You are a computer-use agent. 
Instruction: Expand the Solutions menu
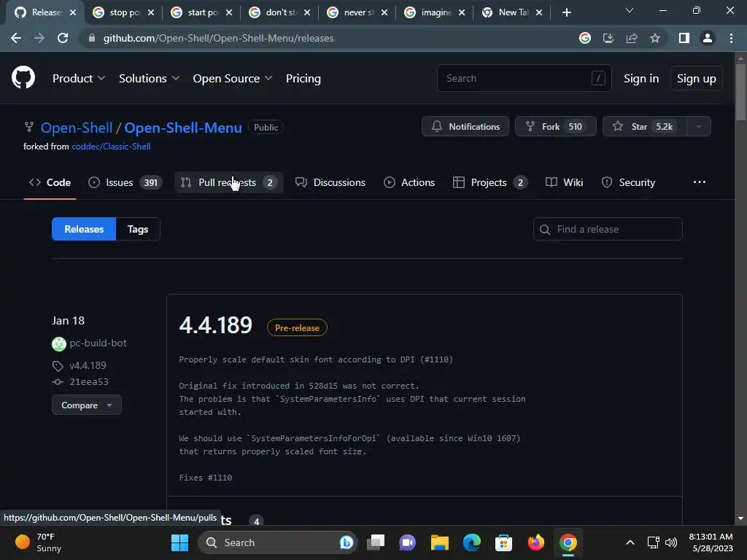[149, 78]
